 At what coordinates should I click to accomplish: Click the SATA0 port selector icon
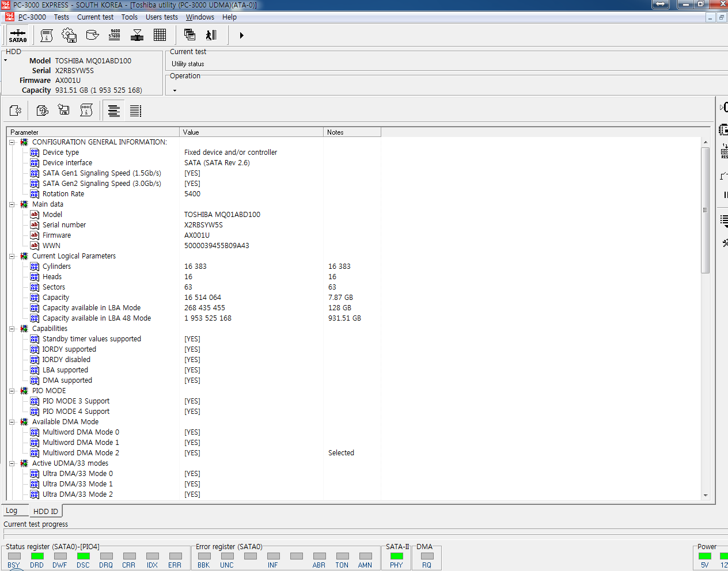pos(18,36)
